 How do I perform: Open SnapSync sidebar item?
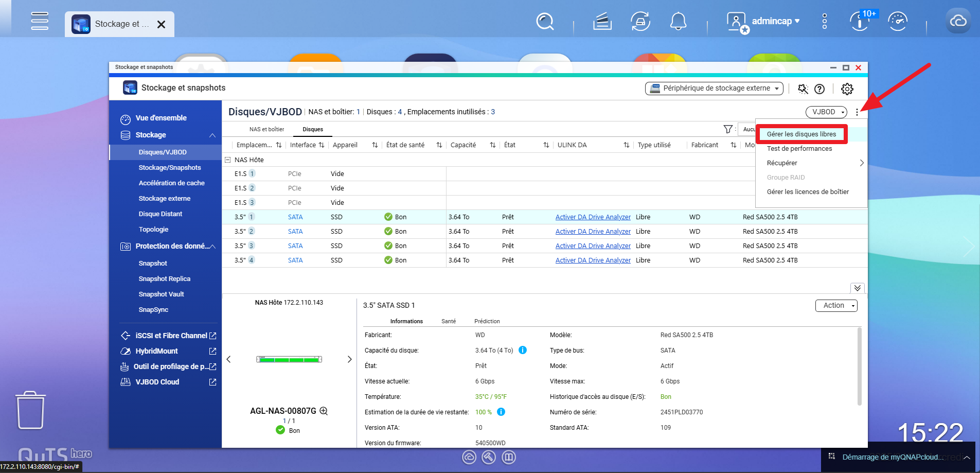click(x=153, y=310)
